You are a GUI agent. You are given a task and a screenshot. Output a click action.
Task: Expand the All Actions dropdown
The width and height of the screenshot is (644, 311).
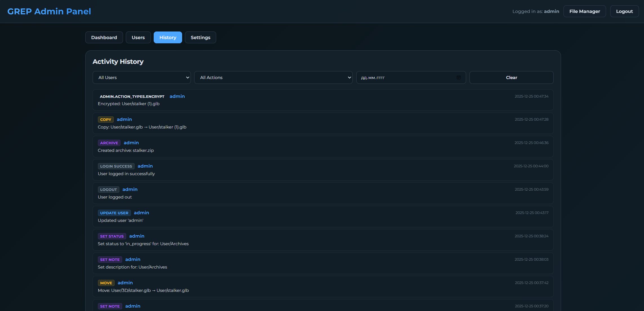pos(273,77)
